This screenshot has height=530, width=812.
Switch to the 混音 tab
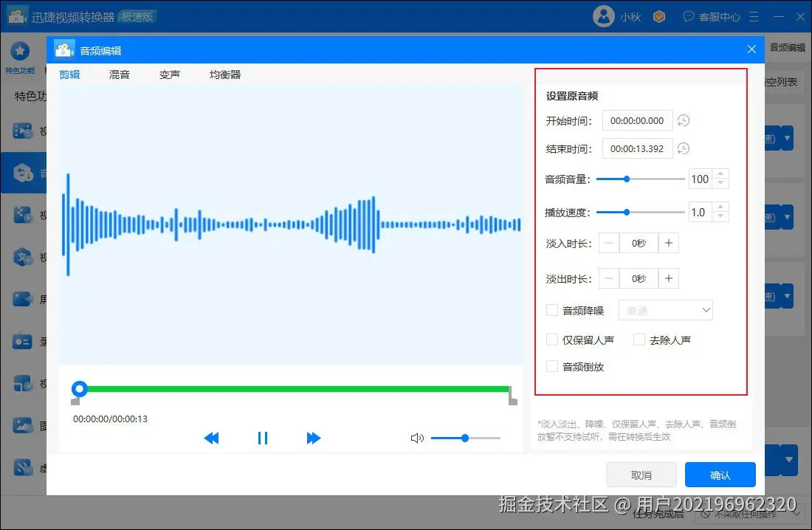click(120, 75)
